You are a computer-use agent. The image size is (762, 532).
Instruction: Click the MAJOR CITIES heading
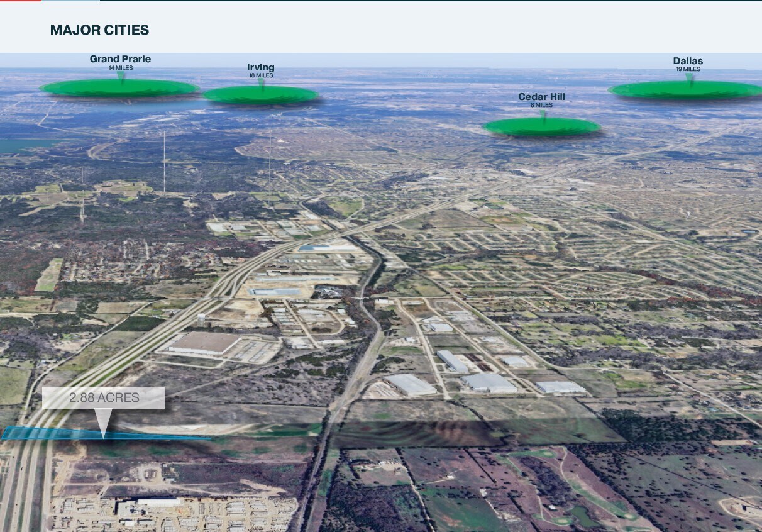(x=99, y=30)
